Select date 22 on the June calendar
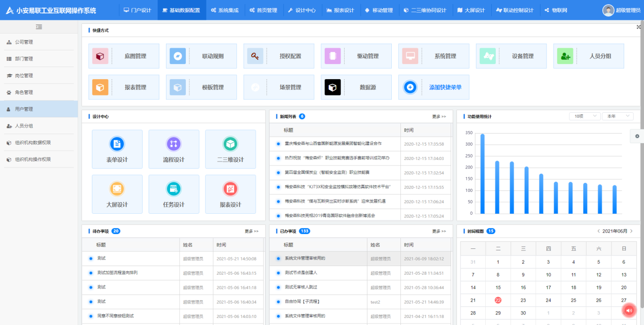The height and width of the screenshot is (325, 644). (x=498, y=300)
